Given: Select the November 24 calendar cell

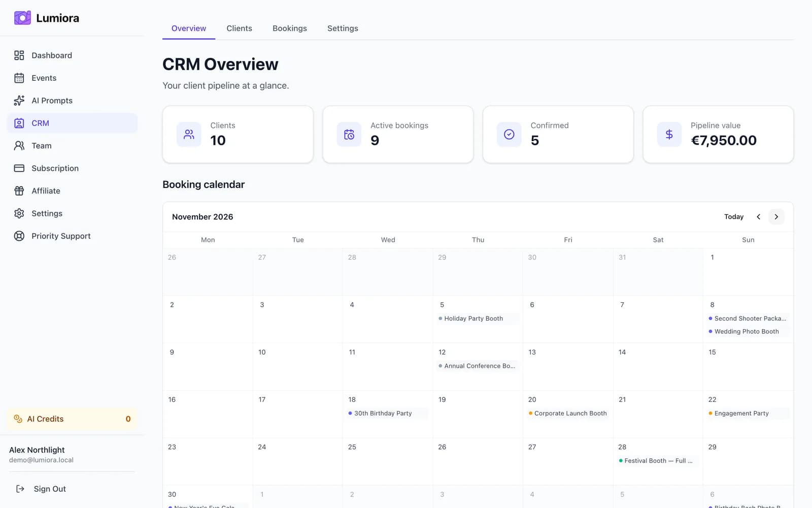Looking at the screenshot, I should [x=298, y=461].
